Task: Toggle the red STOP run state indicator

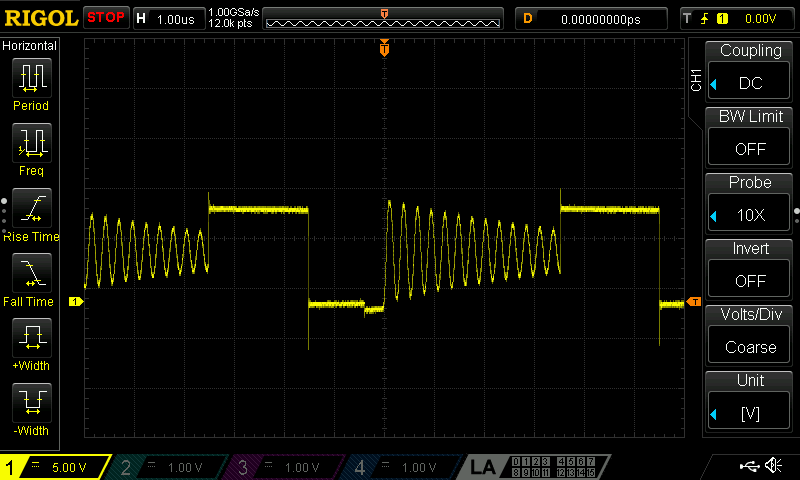Action: 106,18
